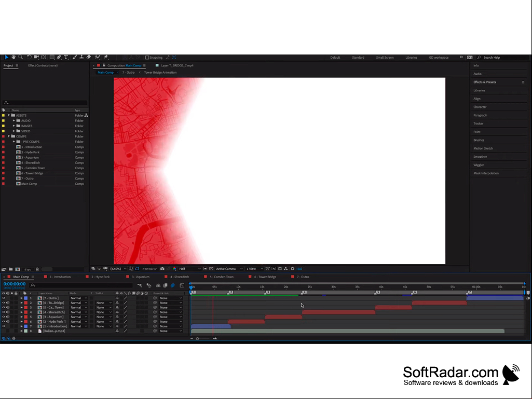Click the 7 - Outro breadcrumb in viewer

[x=128, y=72]
